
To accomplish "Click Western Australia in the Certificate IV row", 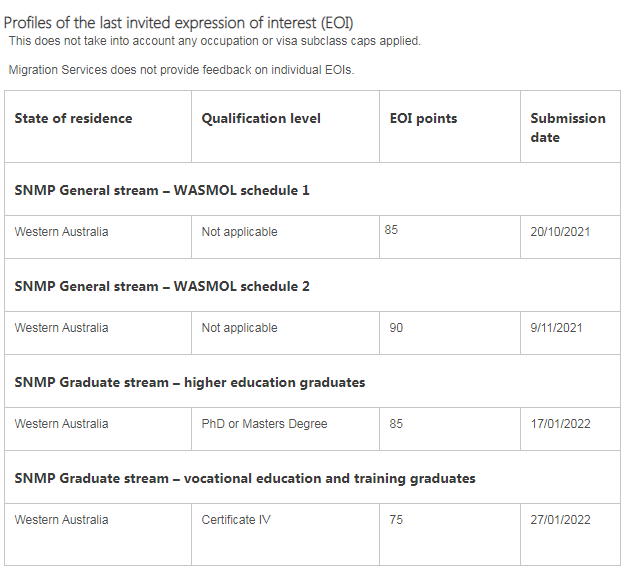I will point(61,520).
